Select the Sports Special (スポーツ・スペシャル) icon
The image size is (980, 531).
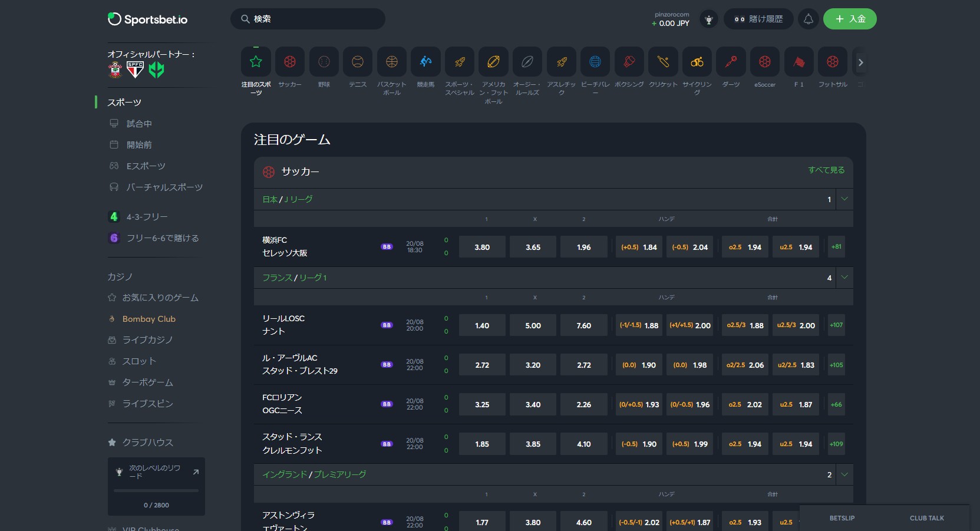click(460, 62)
